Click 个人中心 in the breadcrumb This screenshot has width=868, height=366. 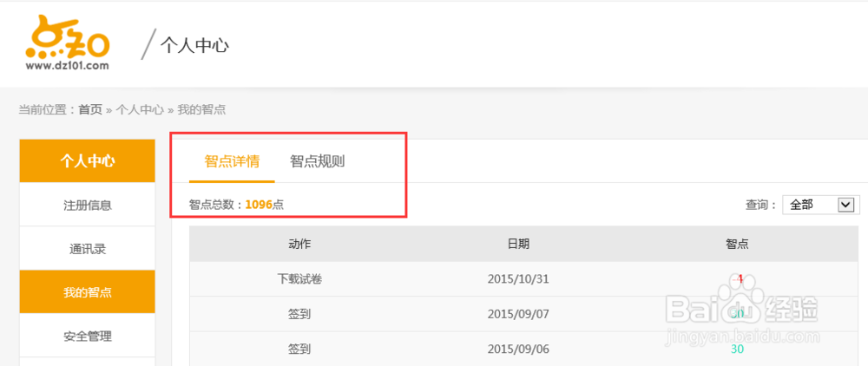point(140,110)
